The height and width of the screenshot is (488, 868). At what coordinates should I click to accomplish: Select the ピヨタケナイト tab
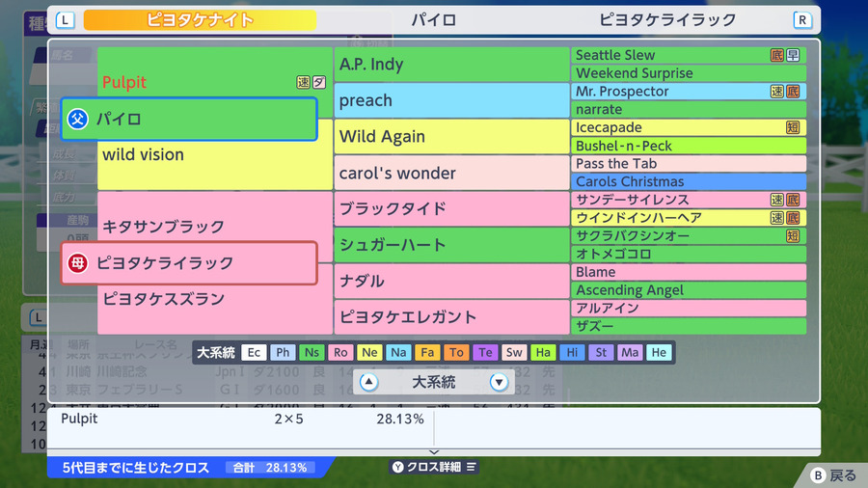[200, 20]
